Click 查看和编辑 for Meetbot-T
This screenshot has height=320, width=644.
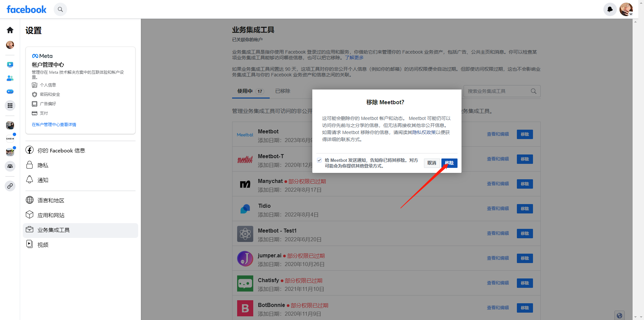tap(498, 159)
